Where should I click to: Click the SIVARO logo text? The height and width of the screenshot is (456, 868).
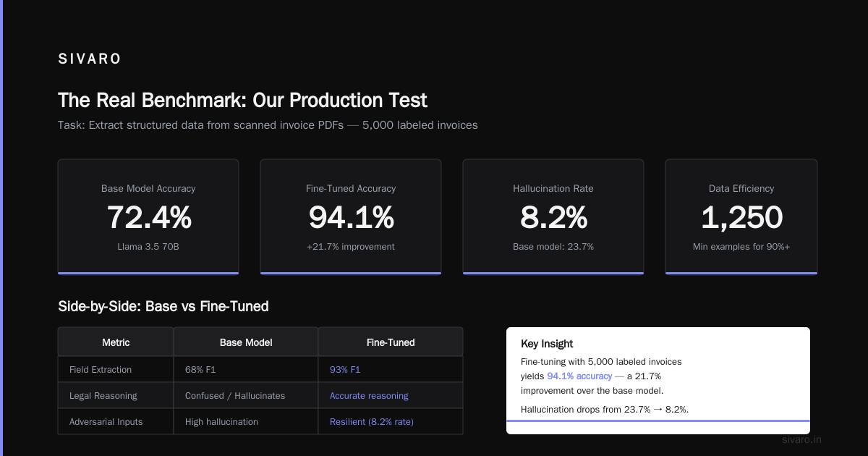click(x=90, y=59)
